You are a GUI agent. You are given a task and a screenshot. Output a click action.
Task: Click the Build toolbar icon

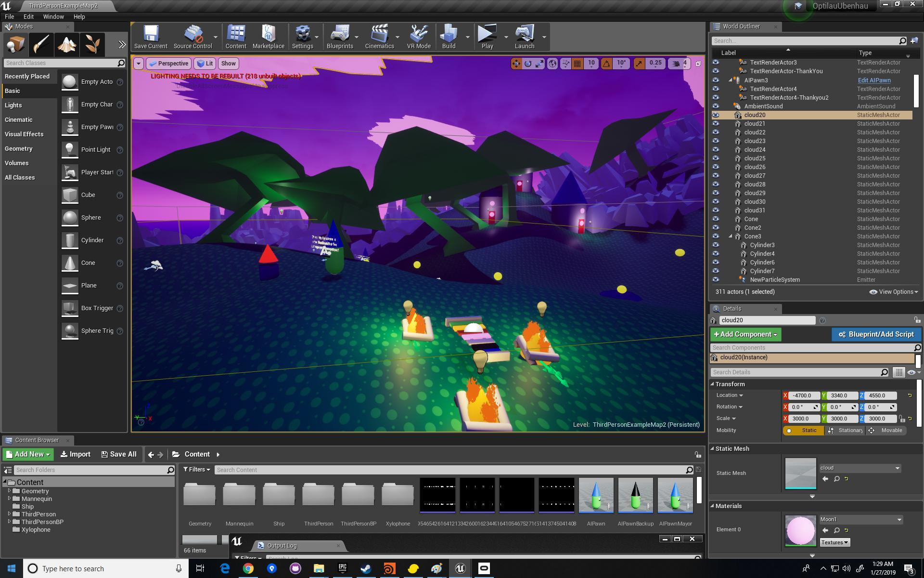pos(449,37)
